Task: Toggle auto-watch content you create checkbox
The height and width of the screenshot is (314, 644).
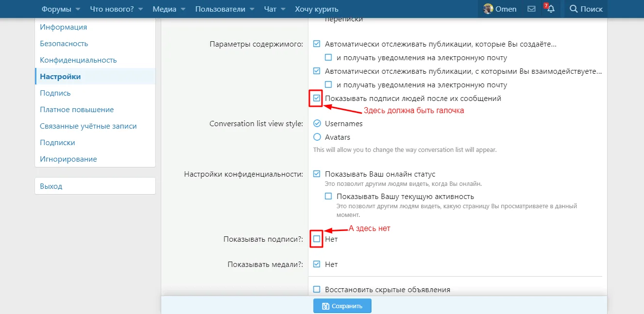Action: 317,44
